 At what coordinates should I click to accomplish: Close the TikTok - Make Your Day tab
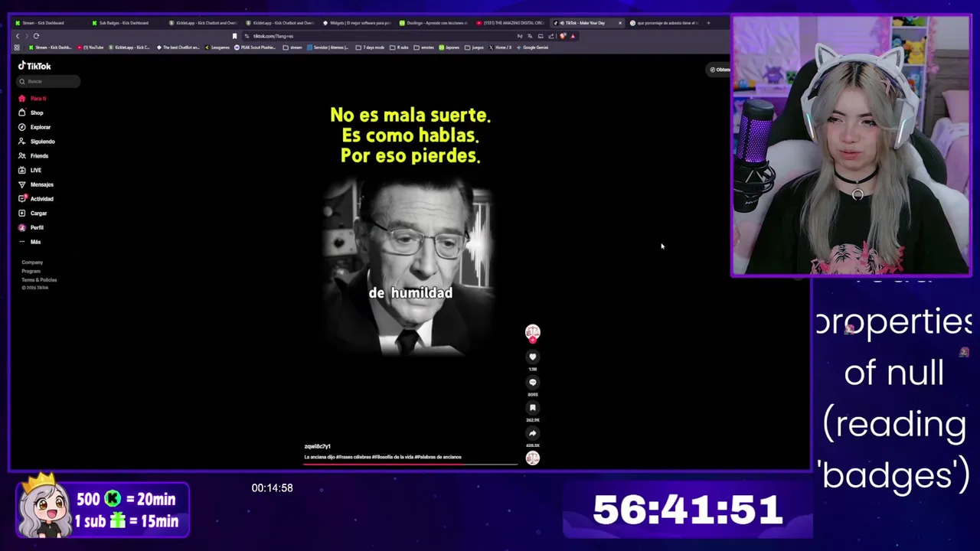(620, 23)
